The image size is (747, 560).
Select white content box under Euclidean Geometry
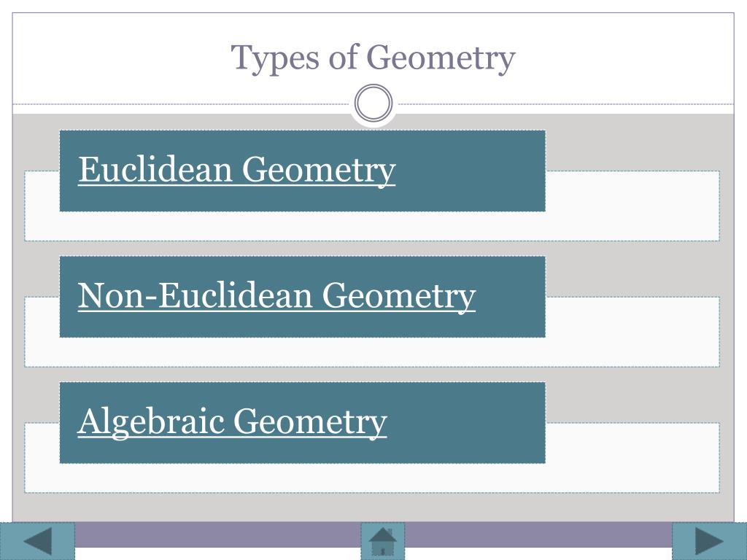(371, 226)
